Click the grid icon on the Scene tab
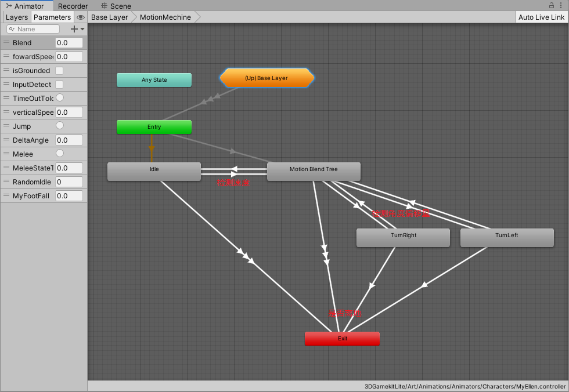Screen dimensions: 569x392 point(103,6)
